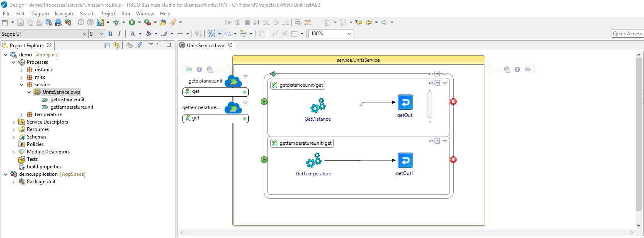Image resolution: width=644 pixels, height=238 pixels.
Task: Click the Fill Color paint bucket icon
Action: click(x=148, y=34)
